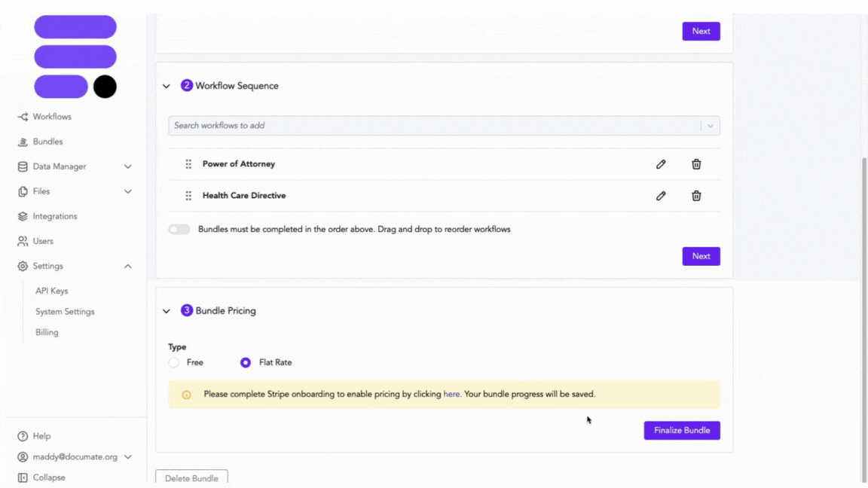This screenshot has height=488, width=868.
Task: Collapse the Bundle Pricing section
Action: 167,311
